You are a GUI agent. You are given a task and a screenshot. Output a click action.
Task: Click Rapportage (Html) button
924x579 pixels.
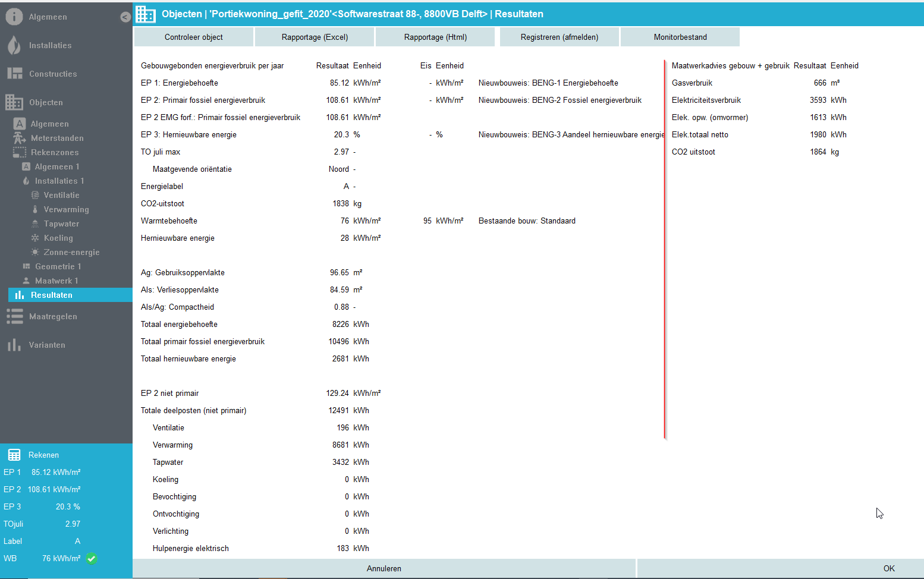click(435, 37)
